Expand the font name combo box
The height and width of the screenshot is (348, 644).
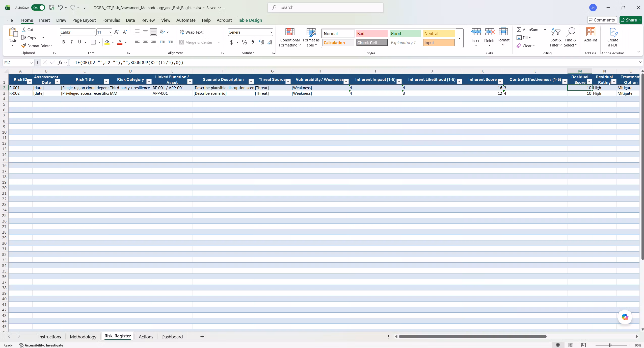(94, 32)
